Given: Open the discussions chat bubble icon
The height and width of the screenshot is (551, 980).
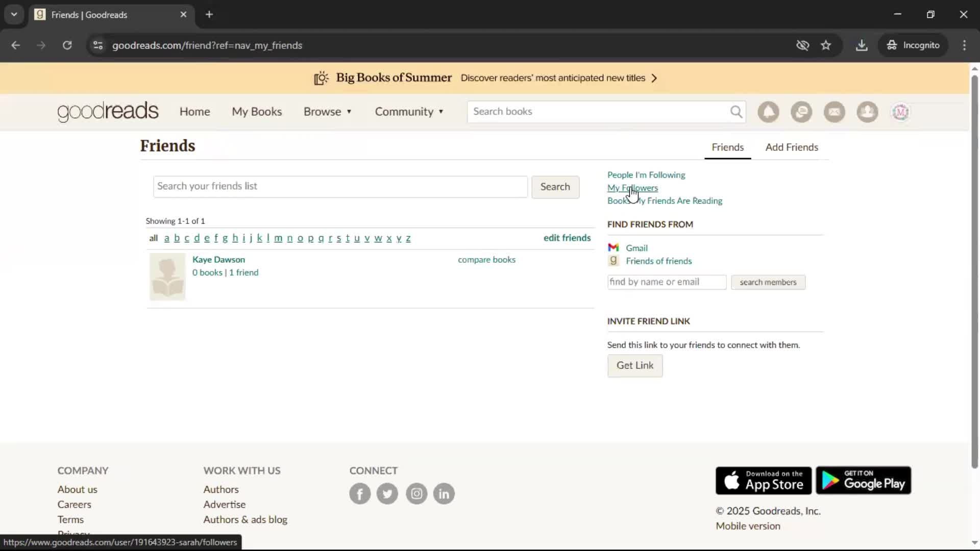Looking at the screenshot, I should pos(801,112).
